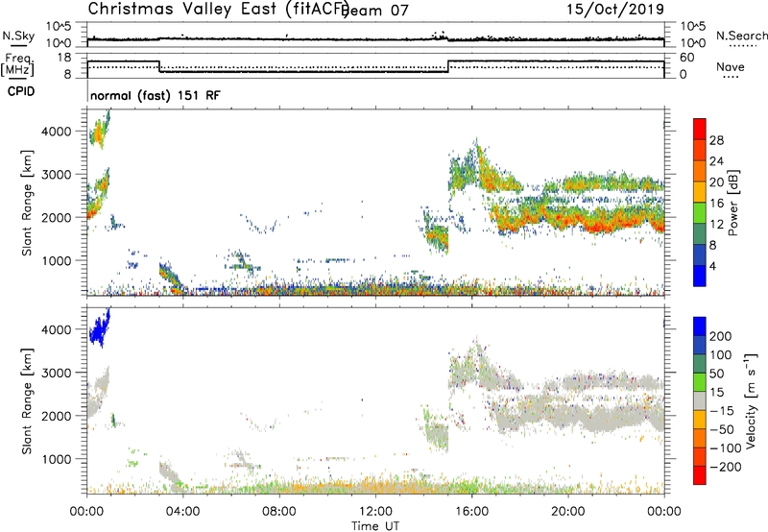Click the 'CPID' label

coord(21,91)
